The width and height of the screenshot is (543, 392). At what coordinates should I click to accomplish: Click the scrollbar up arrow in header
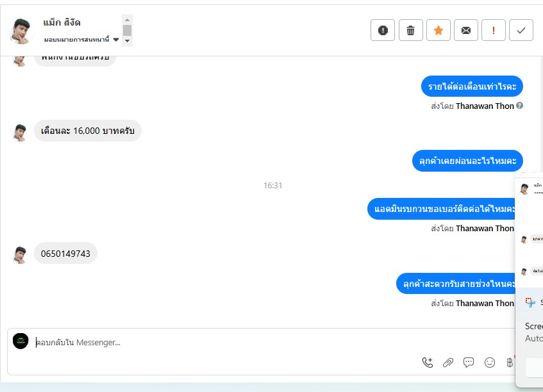[128, 20]
